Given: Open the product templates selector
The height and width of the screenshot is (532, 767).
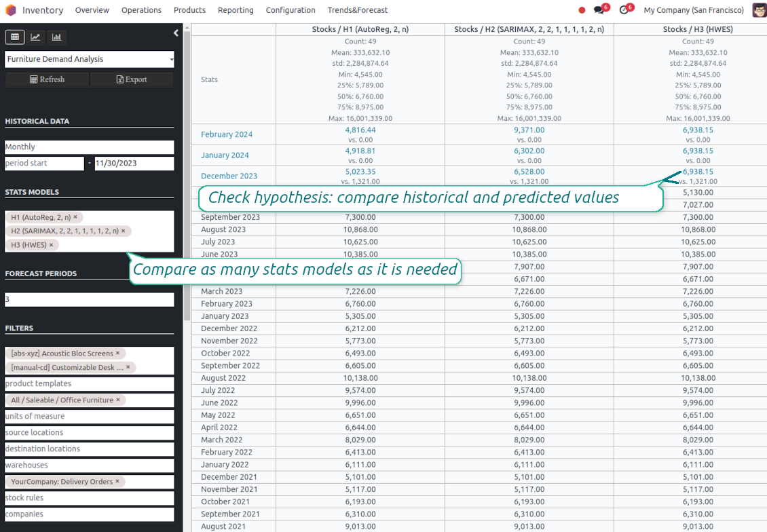Looking at the screenshot, I should pyautogui.click(x=90, y=384).
